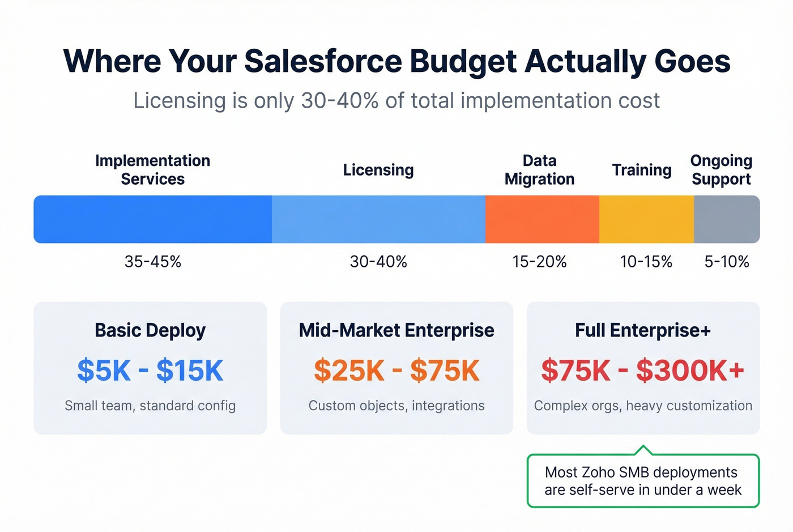Click the blue Implementation Services bar segment
This screenshot has width=793, height=532.
[153, 219]
